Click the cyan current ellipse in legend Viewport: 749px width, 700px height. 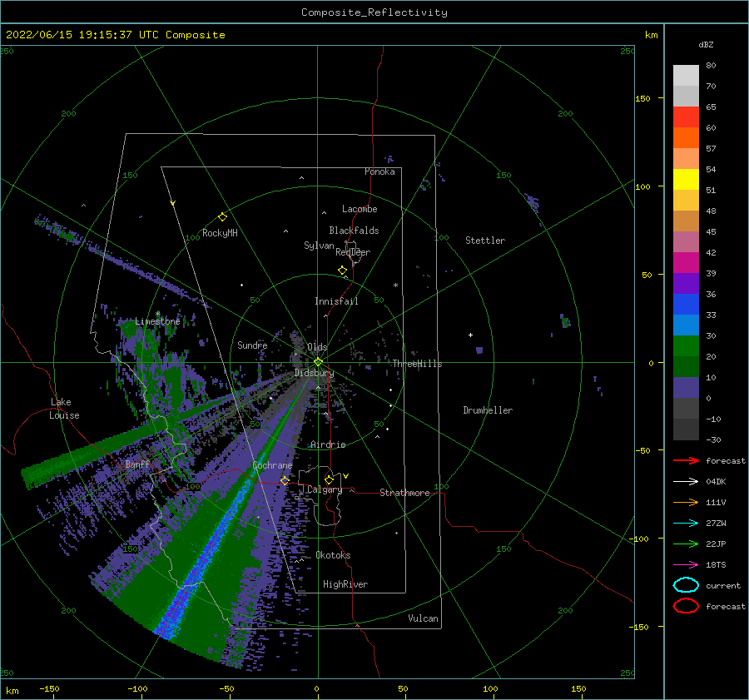pyautogui.click(x=686, y=585)
